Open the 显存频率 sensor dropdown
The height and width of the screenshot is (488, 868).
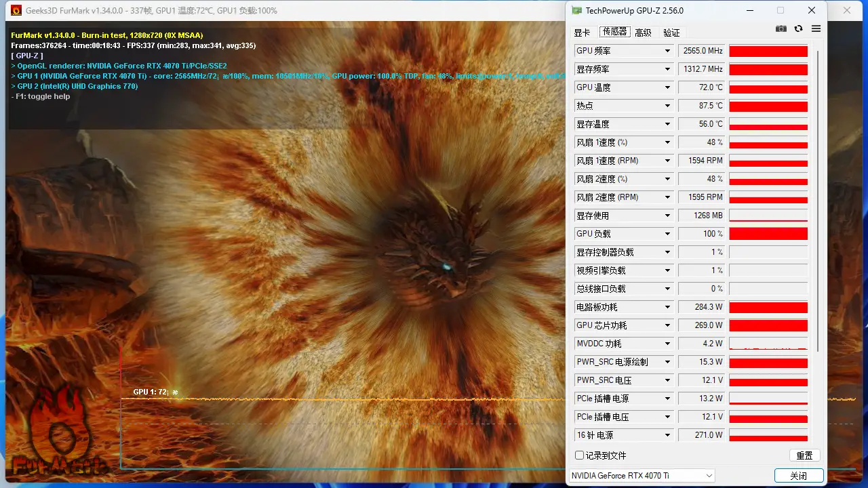[667, 69]
